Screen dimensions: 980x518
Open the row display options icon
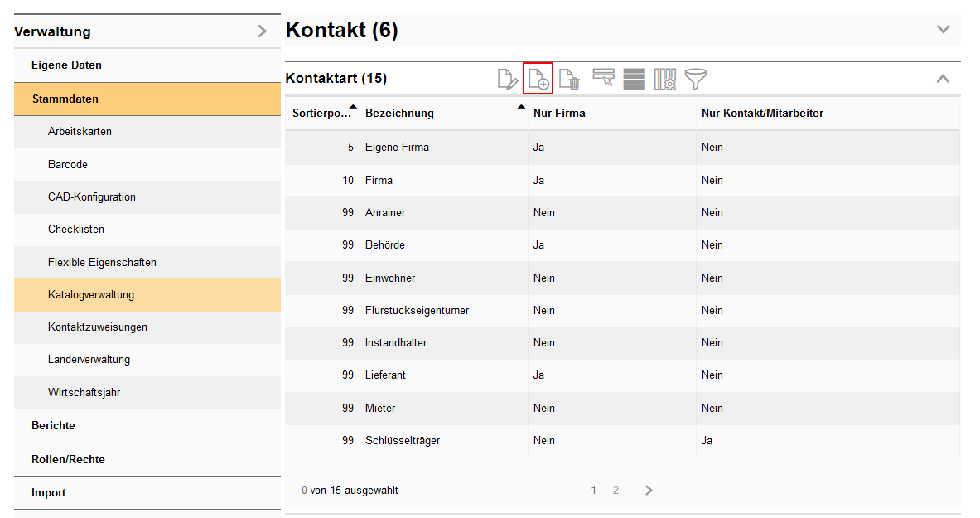[634, 78]
